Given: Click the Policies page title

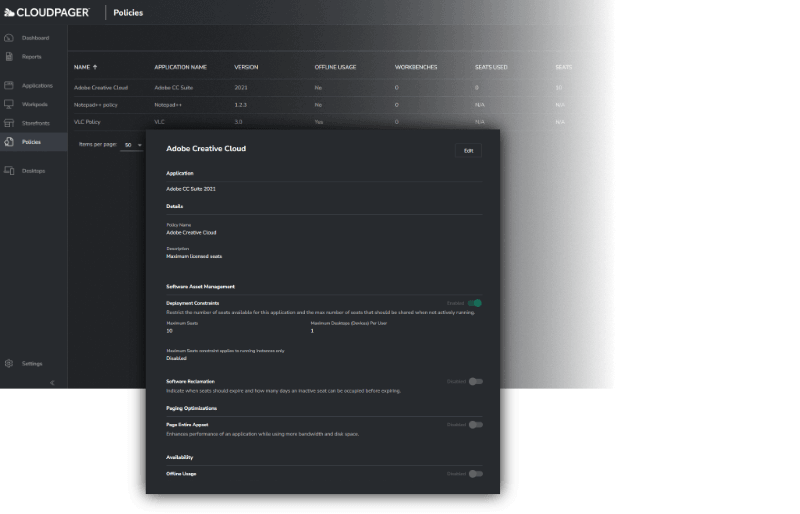Looking at the screenshot, I should tap(128, 12).
